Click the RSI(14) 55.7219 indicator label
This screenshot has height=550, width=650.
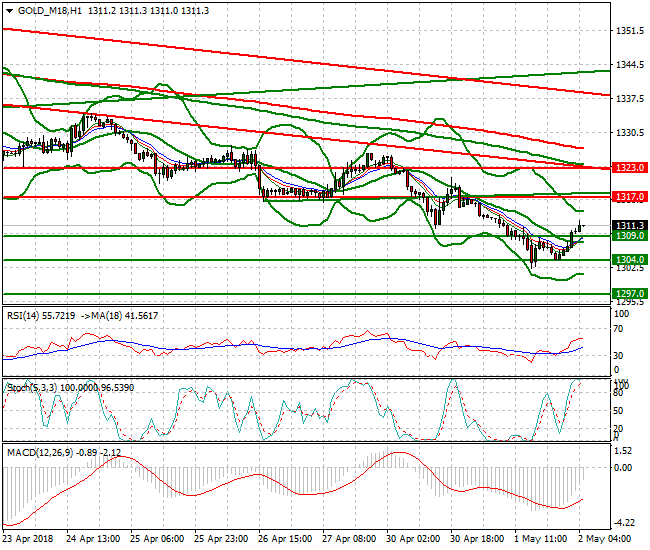pos(41,316)
